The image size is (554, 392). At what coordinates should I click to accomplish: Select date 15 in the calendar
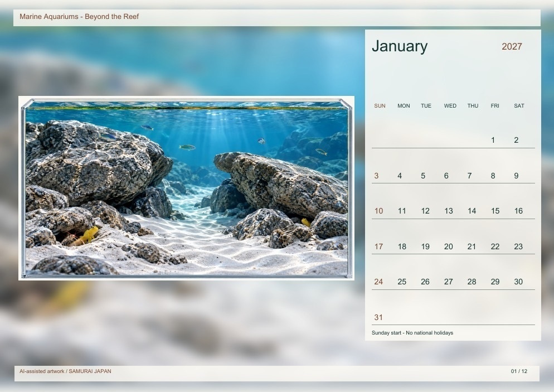tap(495, 211)
